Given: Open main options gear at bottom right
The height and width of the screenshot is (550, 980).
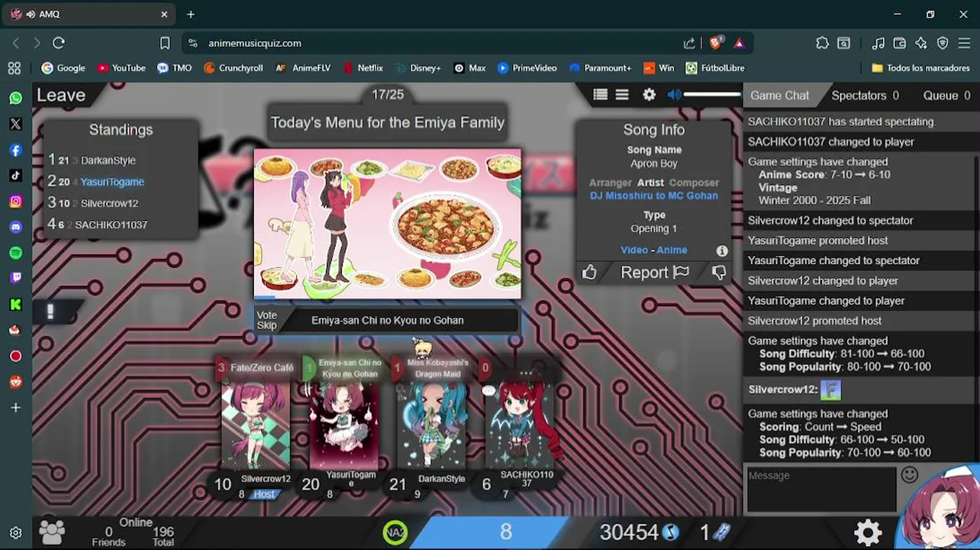Looking at the screenshot, I should 869,532.
